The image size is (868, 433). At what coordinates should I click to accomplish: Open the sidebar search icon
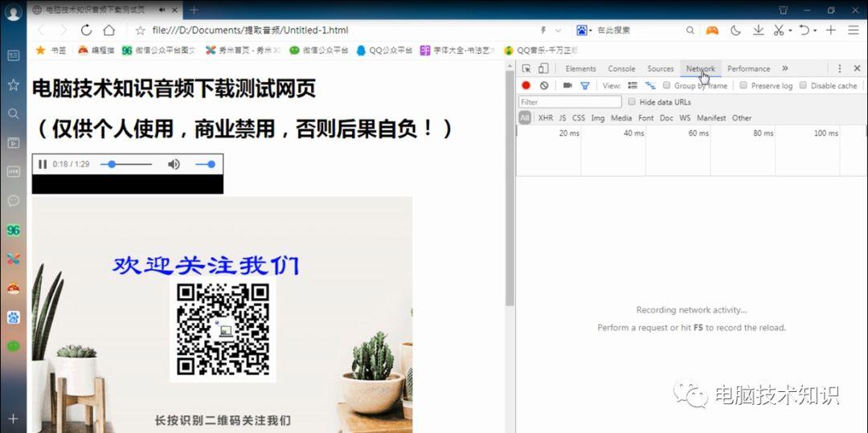[14, 113]
